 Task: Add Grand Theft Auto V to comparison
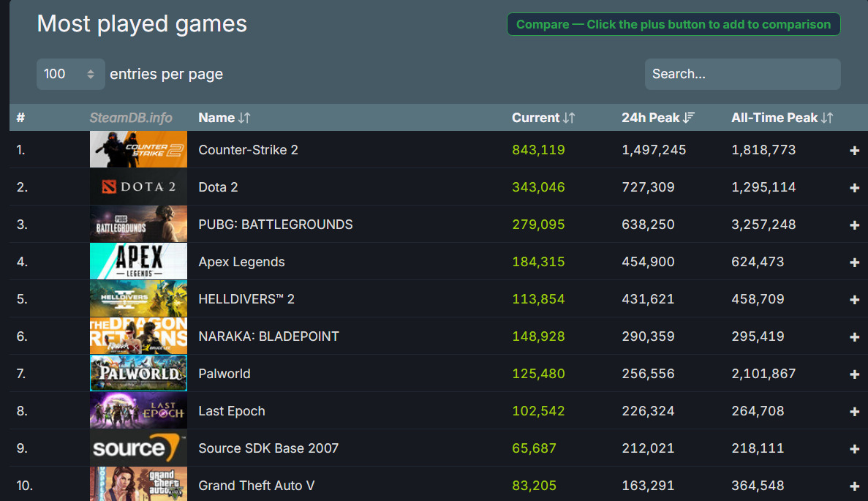pos(854,486)
